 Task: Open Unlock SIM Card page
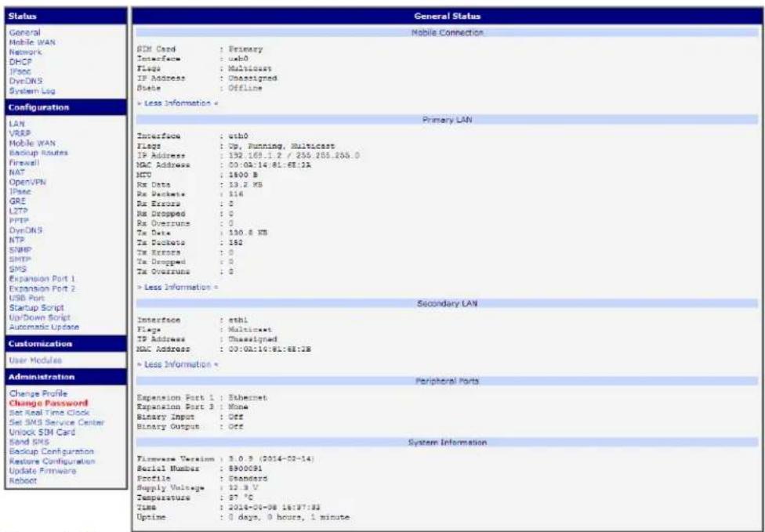[x=42, y=432]
